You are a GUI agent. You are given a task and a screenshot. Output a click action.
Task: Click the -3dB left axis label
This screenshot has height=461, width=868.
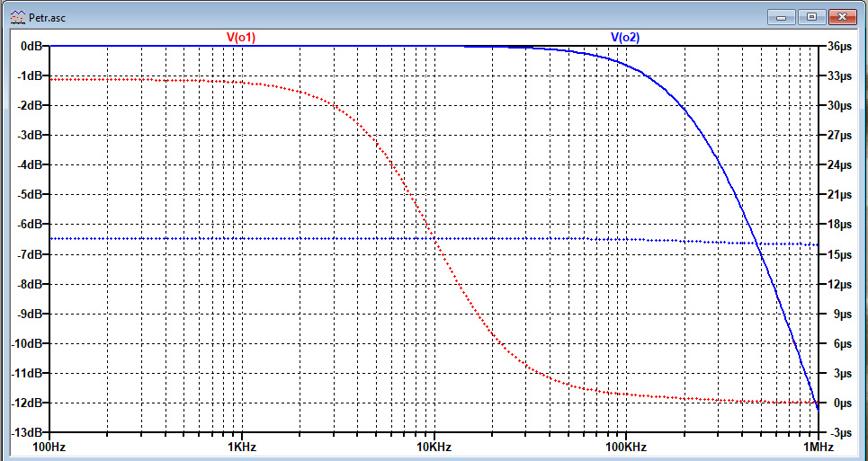pyautogui.click(x=28, y=136)
